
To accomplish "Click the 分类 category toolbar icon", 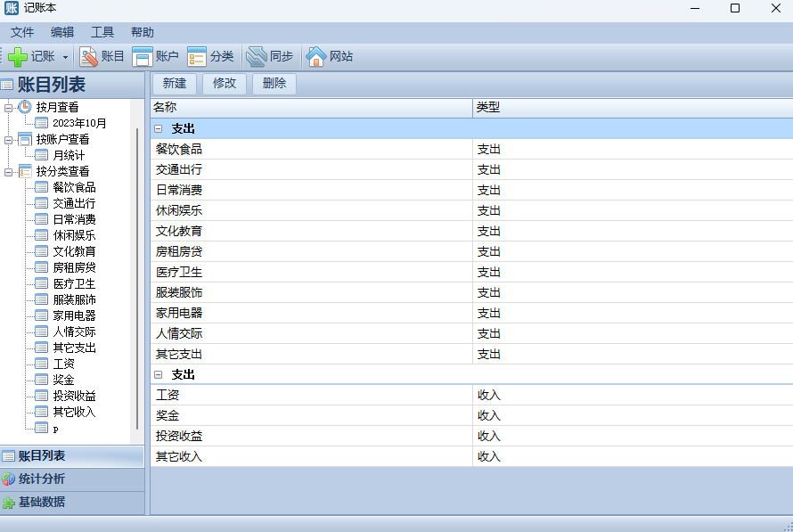I will (x=197, y=57).
